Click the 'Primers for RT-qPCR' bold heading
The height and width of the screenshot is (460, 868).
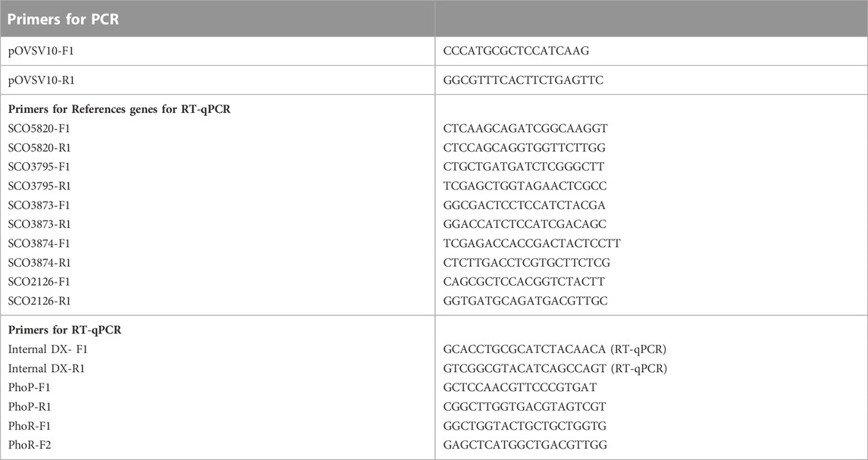[x=64, y=330]
